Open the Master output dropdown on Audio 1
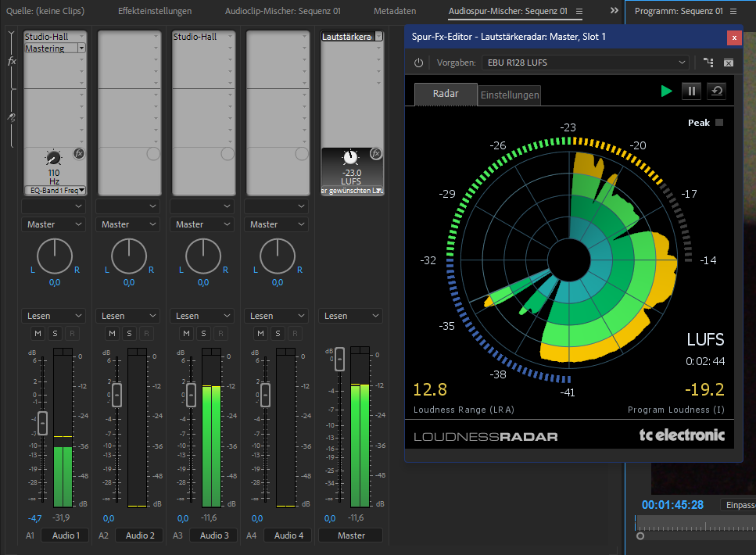 click(x=53, y=224)
